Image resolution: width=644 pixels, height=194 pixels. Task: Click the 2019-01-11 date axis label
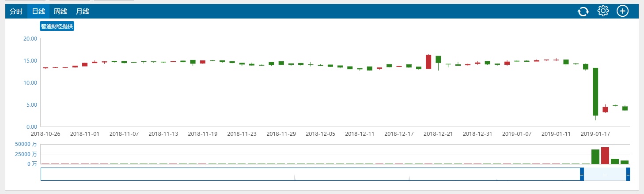tap(556, 133)
